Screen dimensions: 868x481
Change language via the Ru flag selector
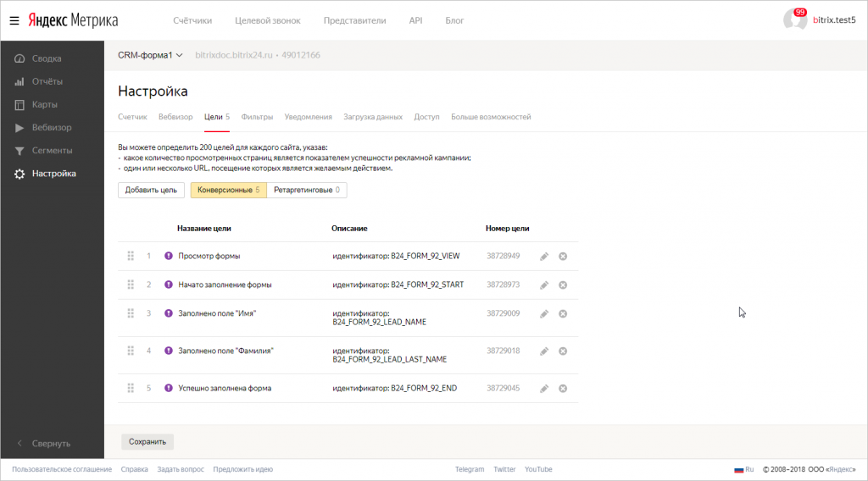744,469
